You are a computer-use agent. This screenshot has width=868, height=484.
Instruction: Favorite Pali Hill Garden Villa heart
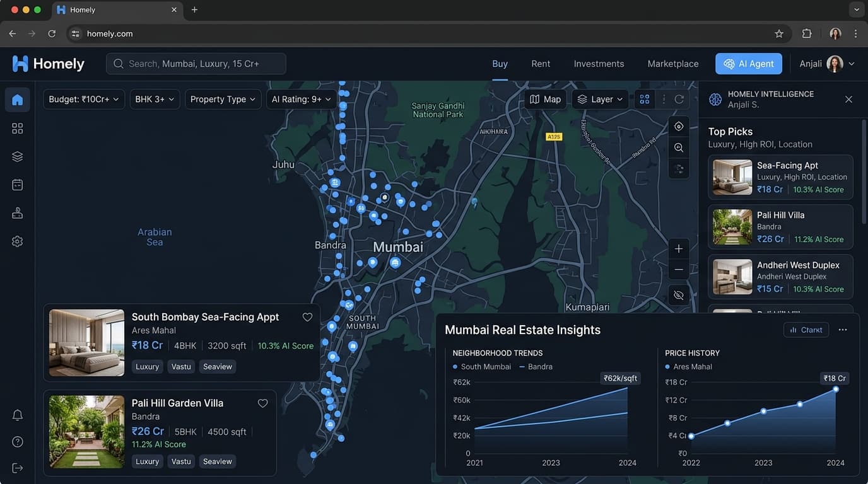tap(263, 403)
